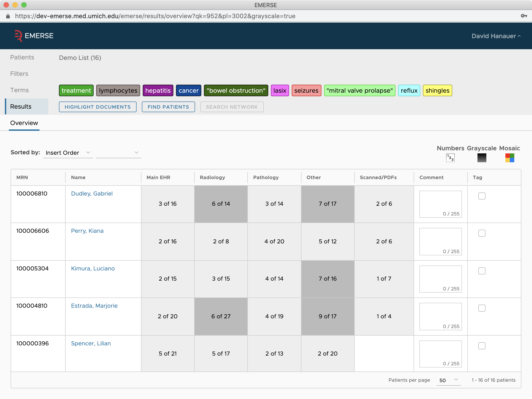
Task: Click the hepatitis term colored icon
Action: coord(158,90)
